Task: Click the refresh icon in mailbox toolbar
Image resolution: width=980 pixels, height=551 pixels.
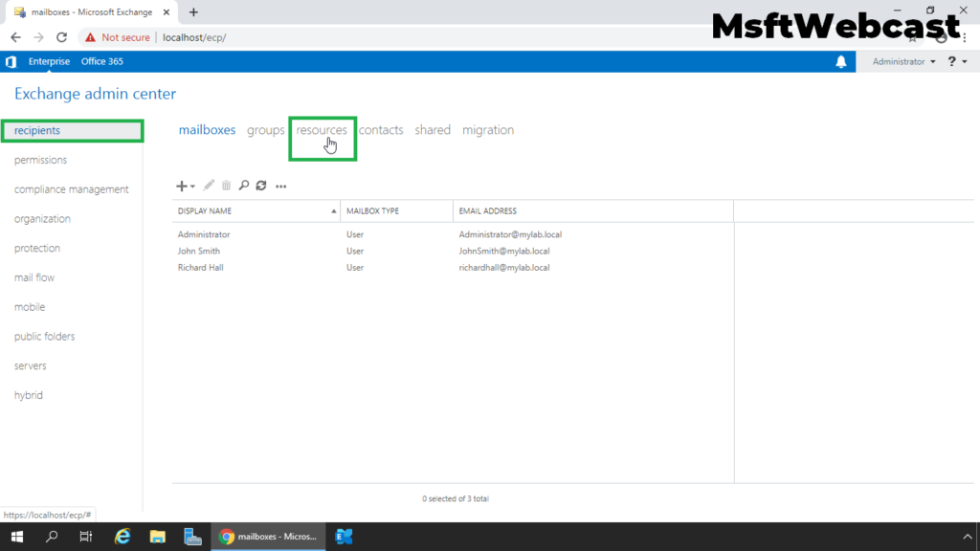Action: 261,186
